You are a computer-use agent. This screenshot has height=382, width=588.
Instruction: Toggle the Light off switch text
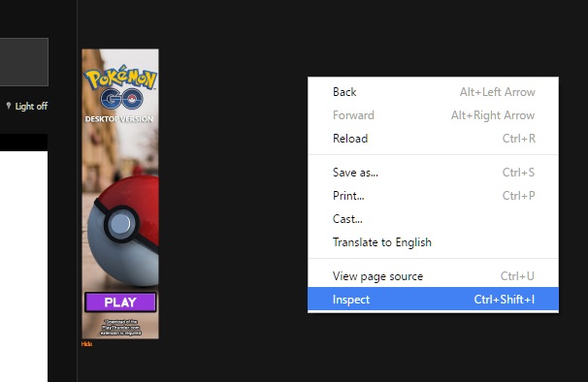click(31, 107)
